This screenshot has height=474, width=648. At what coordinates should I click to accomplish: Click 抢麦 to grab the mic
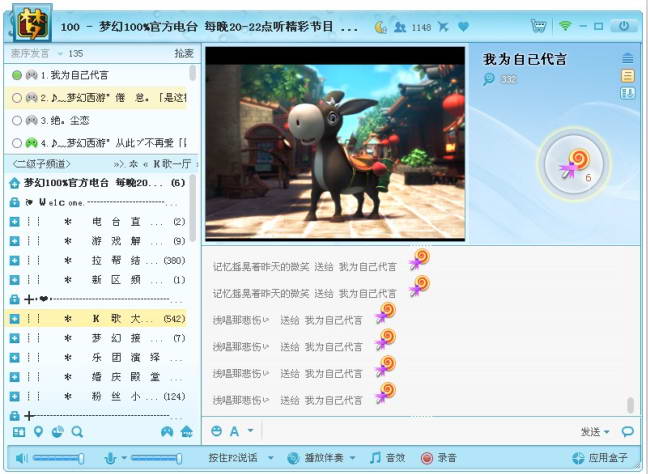pyautogui.click(x=184, y=54)
